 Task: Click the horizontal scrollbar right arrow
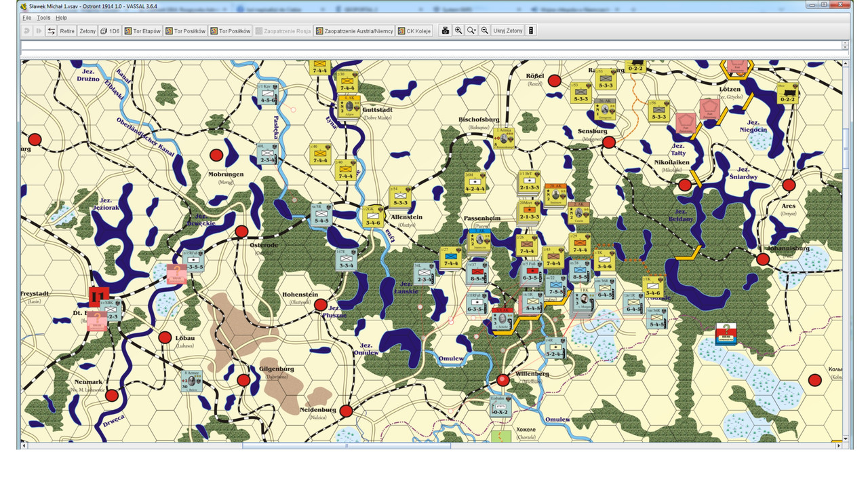click(838, 446)
